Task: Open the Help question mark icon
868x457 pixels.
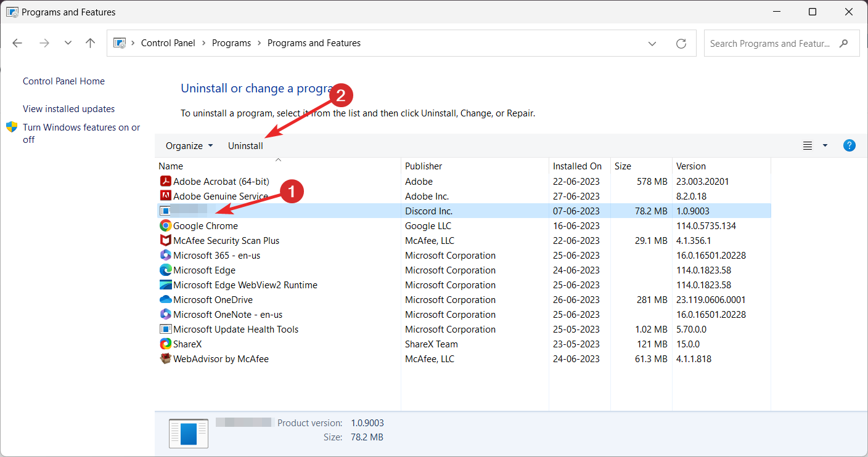Action: tap(849, 146)
